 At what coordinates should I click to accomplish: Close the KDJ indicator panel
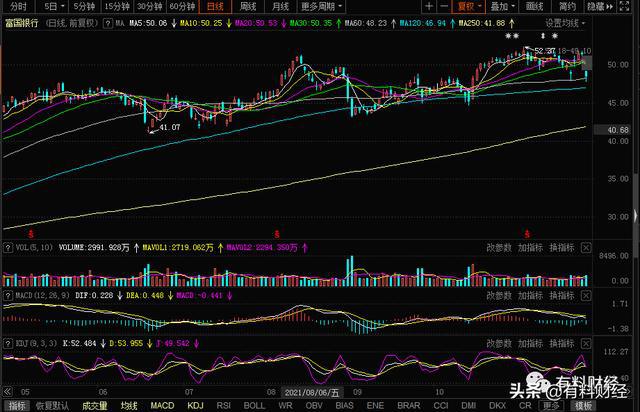click(x=586, y=343)
